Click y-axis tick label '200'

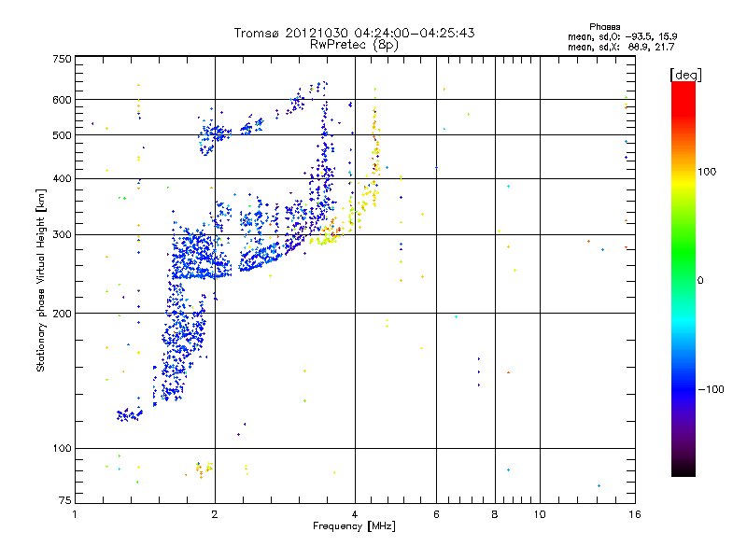pos(63,314)
